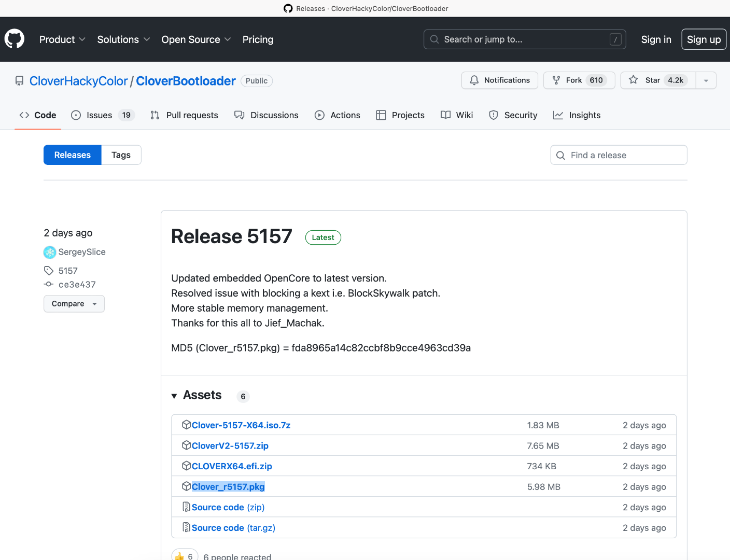Focus the Find a release field
The height and width of the screenshot is (560, 730).
pos(619,155)
